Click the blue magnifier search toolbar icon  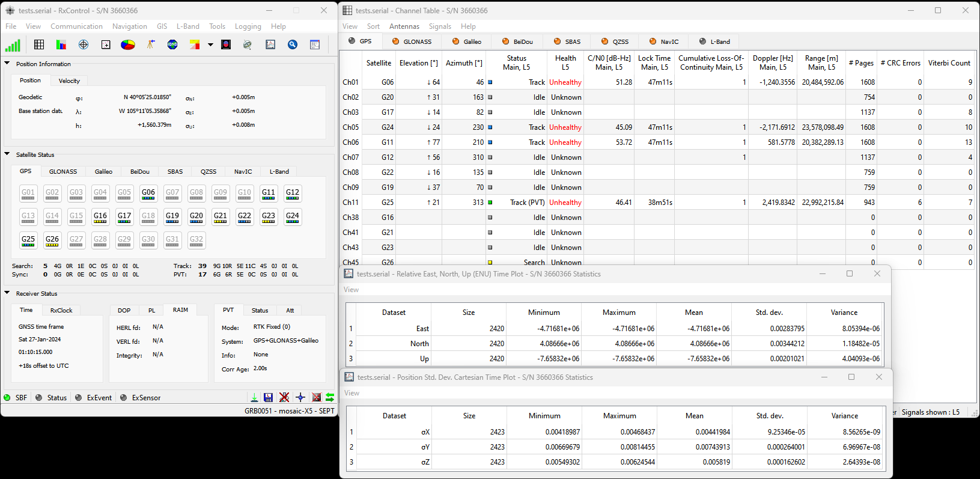pyautogui.click(x=293, y=44)
